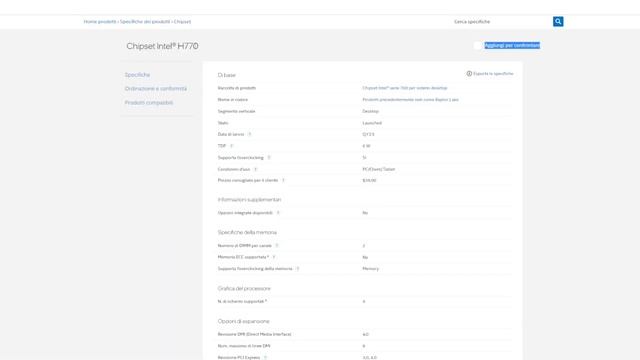
Task: Open help icon beside Data di lancio
Action: [249, 134]
